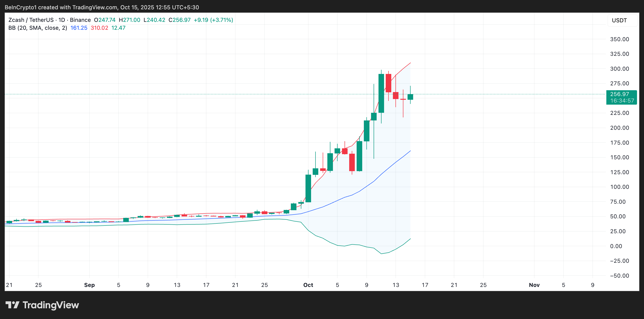The height and width of the screenshot is (319, 644).
Task: Click the 350.00 price axis label
Action: tap(619, 39)
